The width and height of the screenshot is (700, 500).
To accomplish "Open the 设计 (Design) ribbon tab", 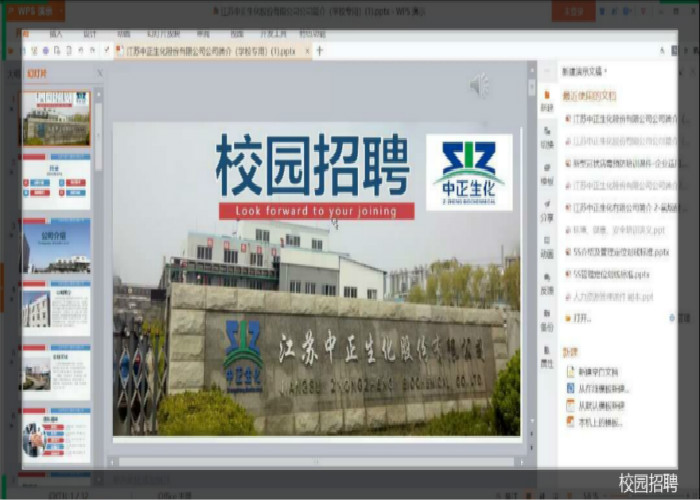I will (x=89, y=34).
